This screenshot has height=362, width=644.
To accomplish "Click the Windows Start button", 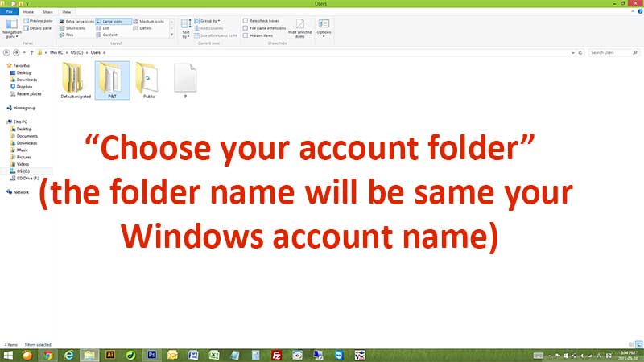I will pyautogui.click(x=8, y=355).
